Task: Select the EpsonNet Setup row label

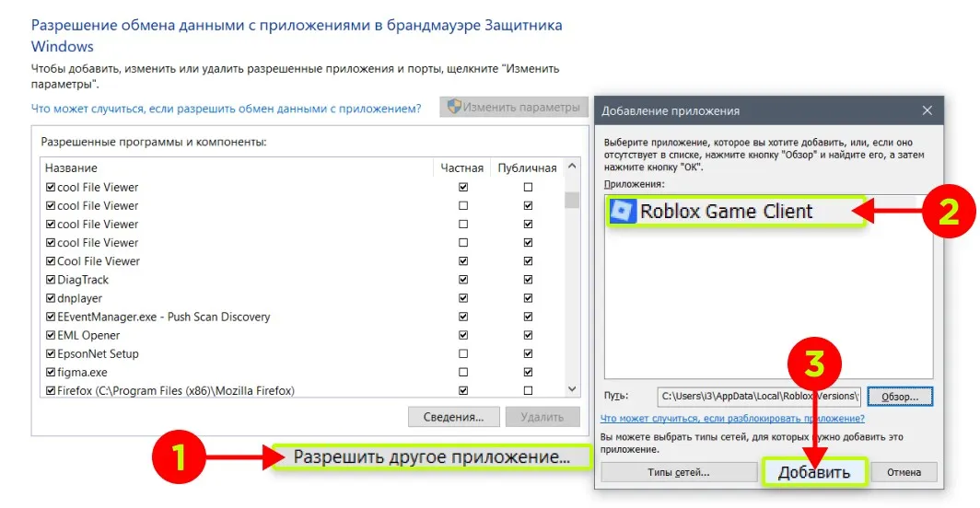Action: (99, 353)
